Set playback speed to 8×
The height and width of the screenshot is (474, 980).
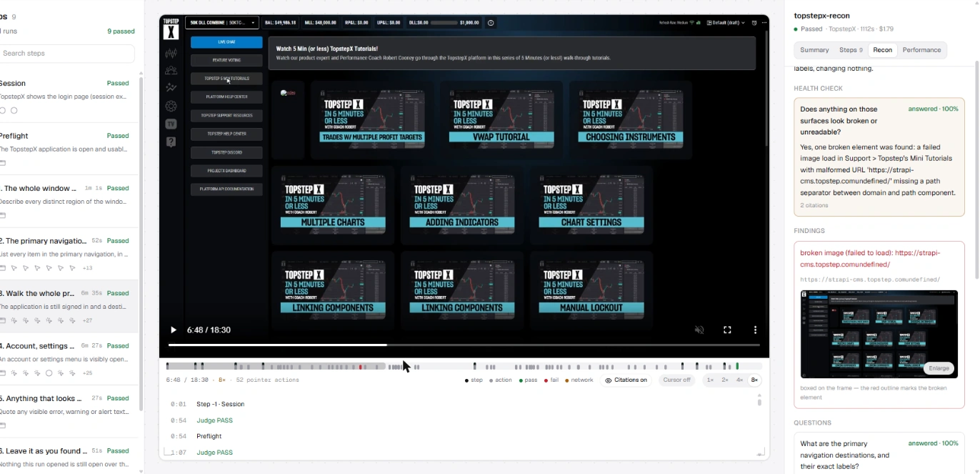[x=755, y=380]
